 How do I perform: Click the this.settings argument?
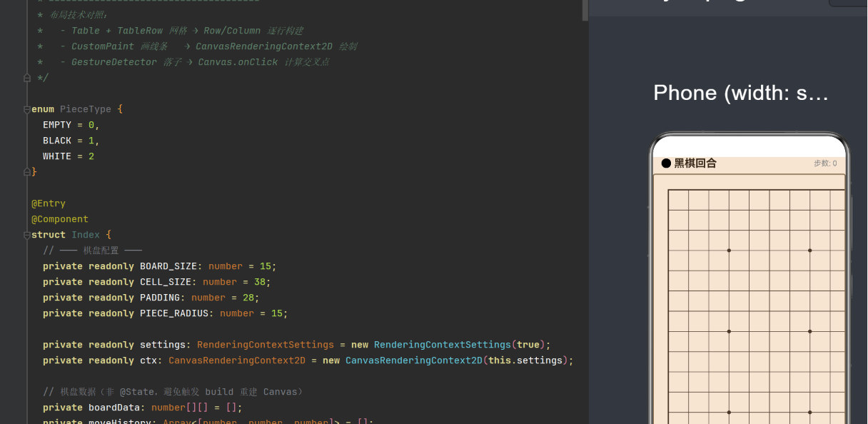[x=525, y=360]
